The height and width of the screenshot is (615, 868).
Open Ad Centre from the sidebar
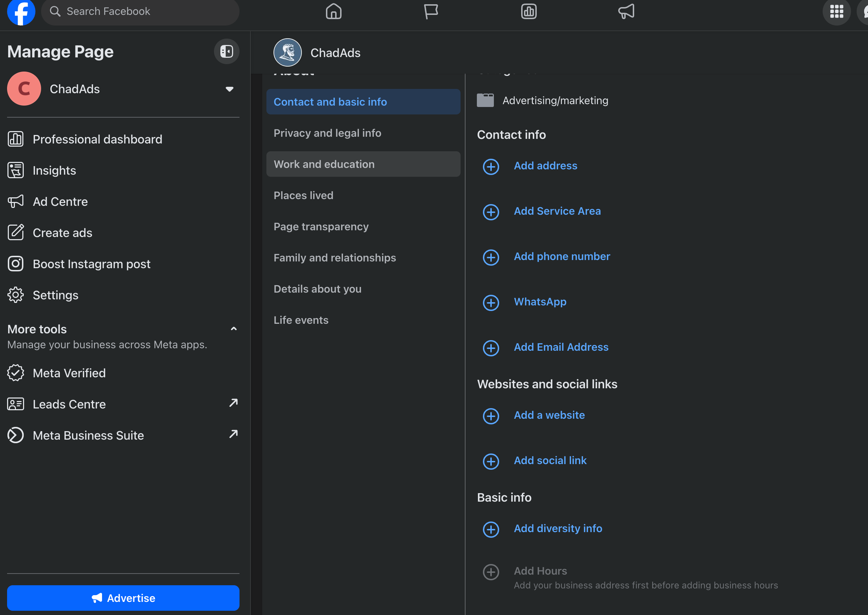(60, 202)
